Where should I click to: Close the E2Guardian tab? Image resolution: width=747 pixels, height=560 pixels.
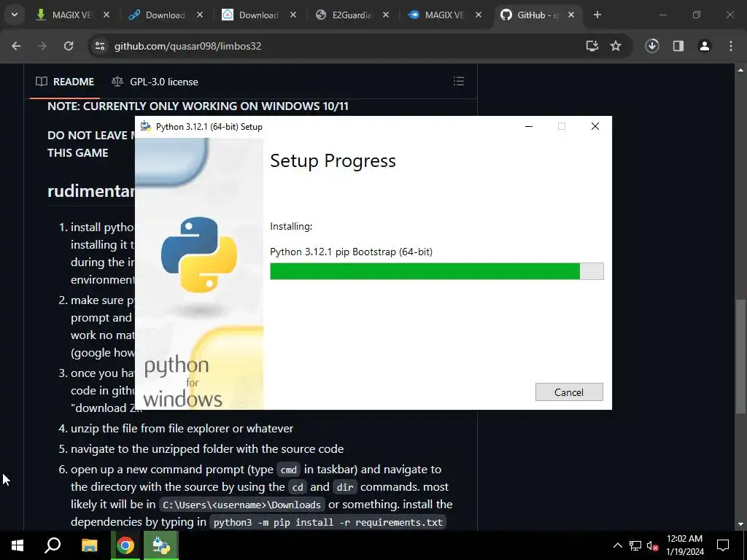coord(386,15)
